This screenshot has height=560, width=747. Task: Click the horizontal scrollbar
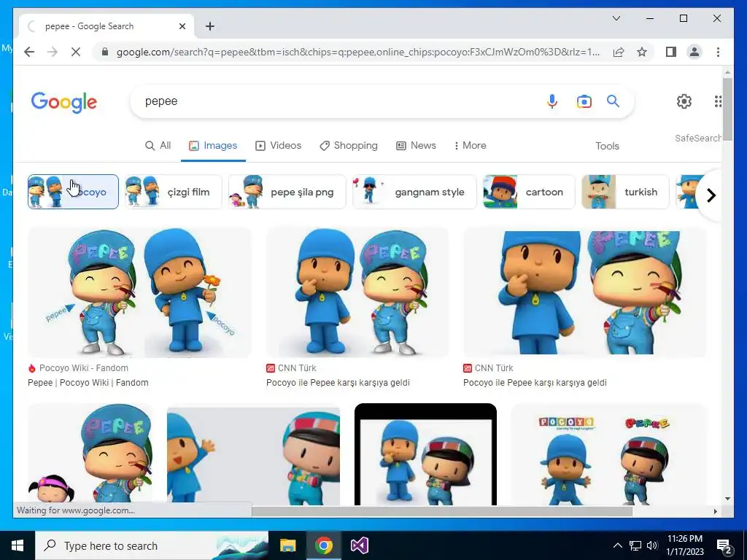click(441, 511)
